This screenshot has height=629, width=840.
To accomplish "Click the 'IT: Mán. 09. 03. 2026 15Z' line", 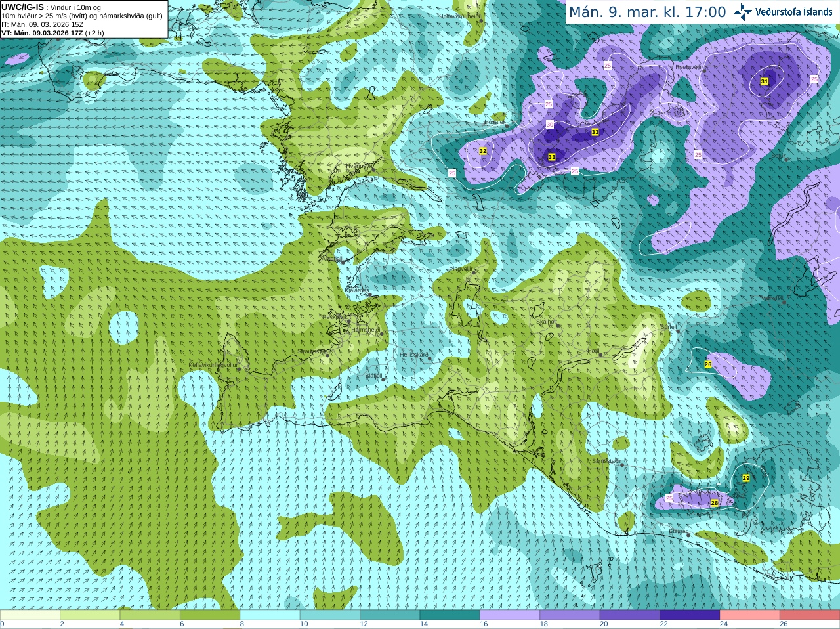I will 43,24.
